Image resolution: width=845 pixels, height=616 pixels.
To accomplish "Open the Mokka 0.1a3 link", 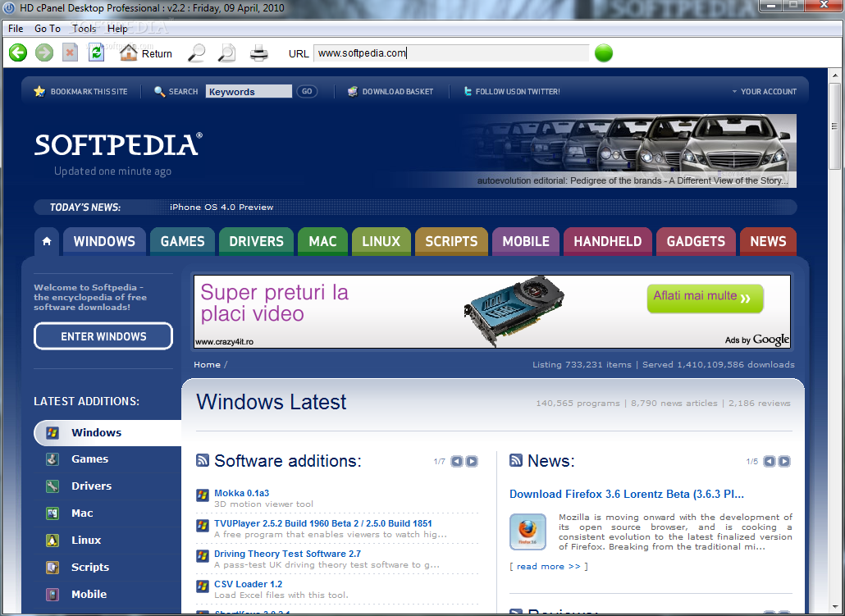I will [241, 493].
